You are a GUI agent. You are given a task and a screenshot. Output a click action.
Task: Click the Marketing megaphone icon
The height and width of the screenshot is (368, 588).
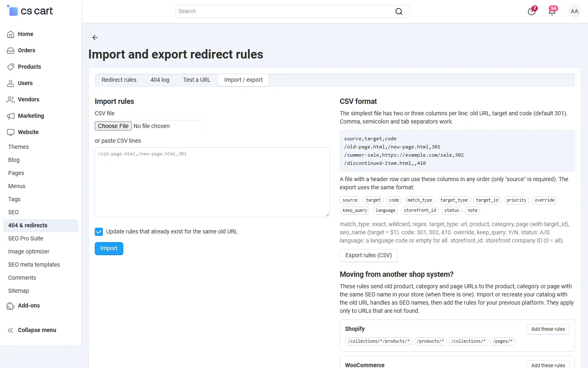tap(11, 116)
